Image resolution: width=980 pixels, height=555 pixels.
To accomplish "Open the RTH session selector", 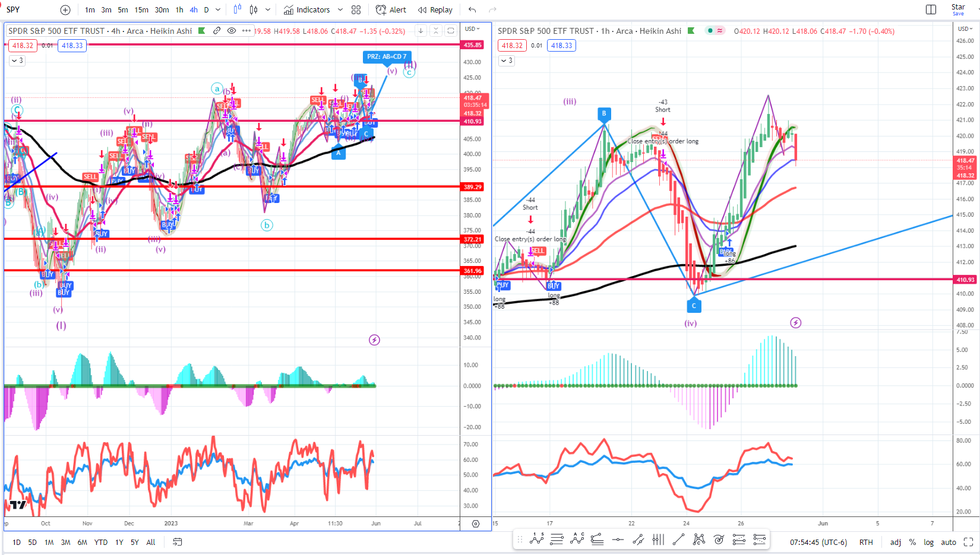I will coord(866,542).
